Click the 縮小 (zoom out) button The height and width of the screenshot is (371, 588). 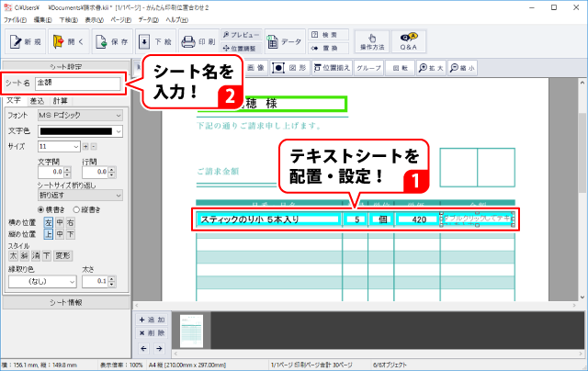462,68
